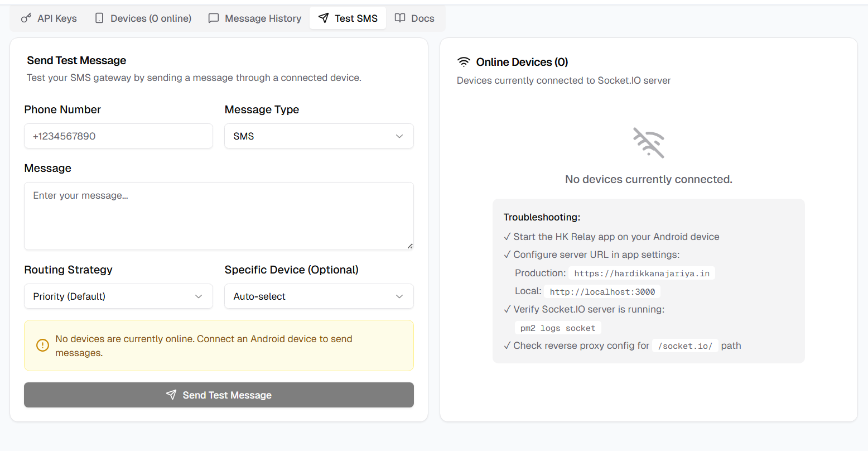
Task: Click the key icon beside API Keys
Action: (26, 18)
